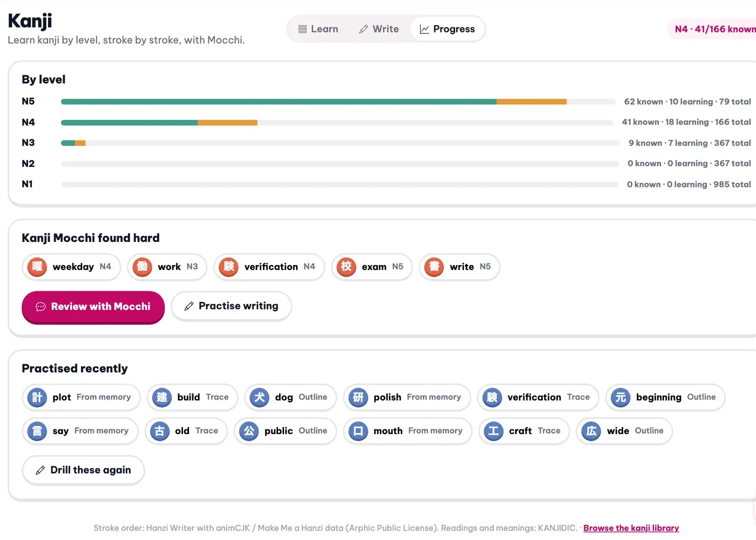Click the exam kanji icon
The height and width of the screenshot is (540, 756).
[347, 267]
